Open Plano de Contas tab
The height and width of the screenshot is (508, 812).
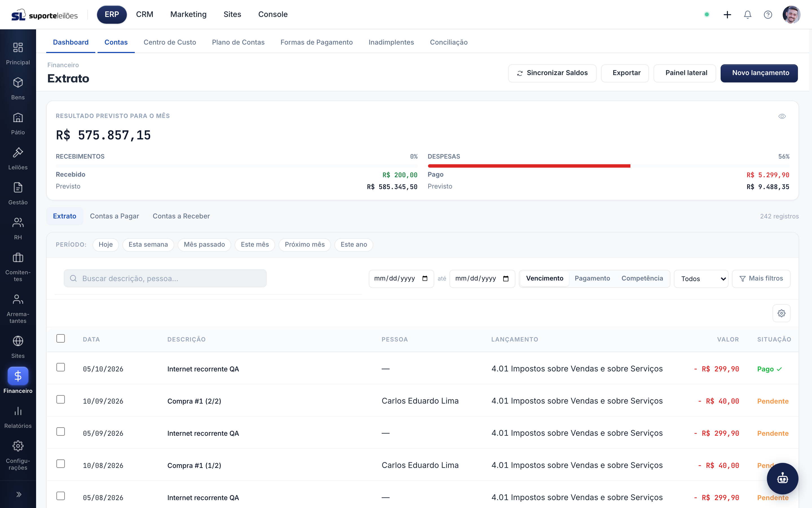(238, 42)
